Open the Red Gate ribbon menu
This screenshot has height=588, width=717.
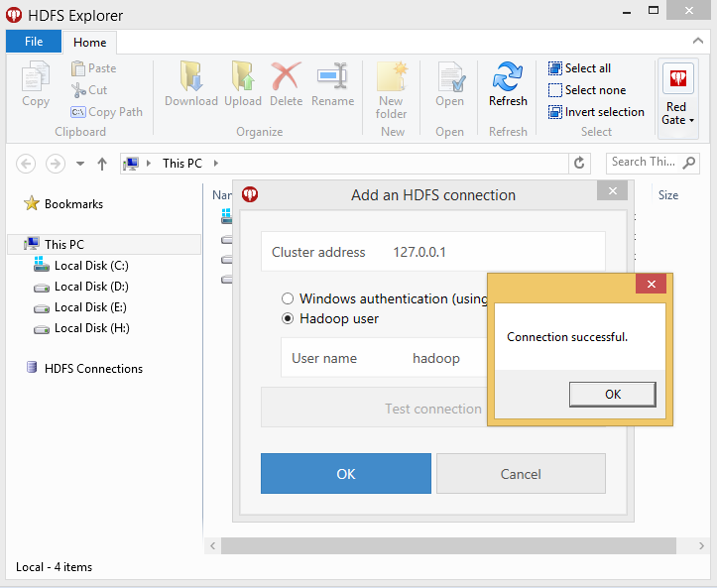[x=677, y=98]
